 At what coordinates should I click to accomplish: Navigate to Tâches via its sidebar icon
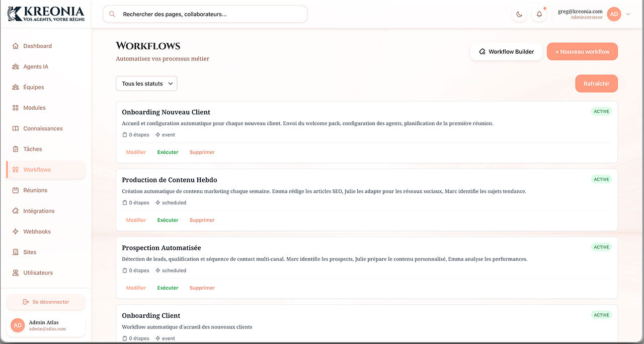point(15,149)
